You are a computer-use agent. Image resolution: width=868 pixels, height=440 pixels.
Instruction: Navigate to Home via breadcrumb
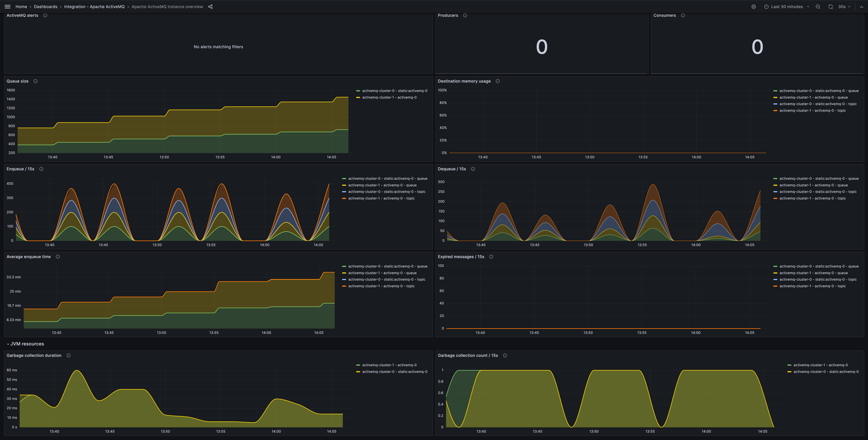coord(21,6)
